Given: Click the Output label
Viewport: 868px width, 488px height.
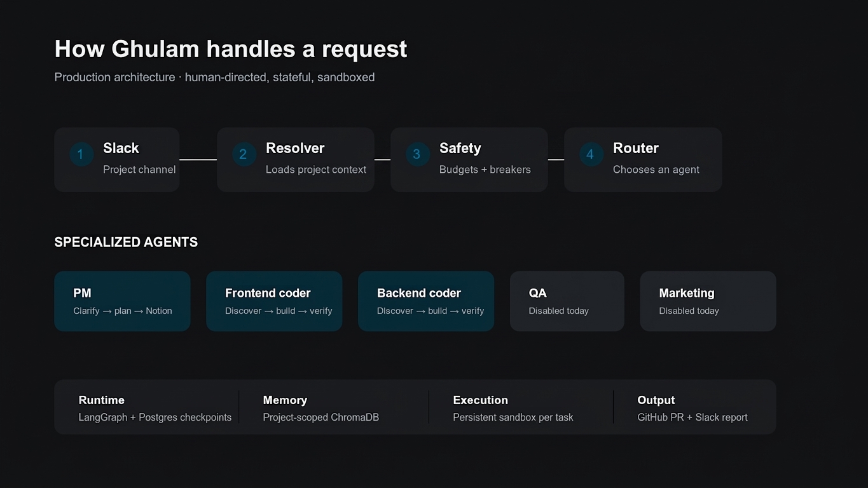Looking at the screenshot, I should (x=656, y=400).
